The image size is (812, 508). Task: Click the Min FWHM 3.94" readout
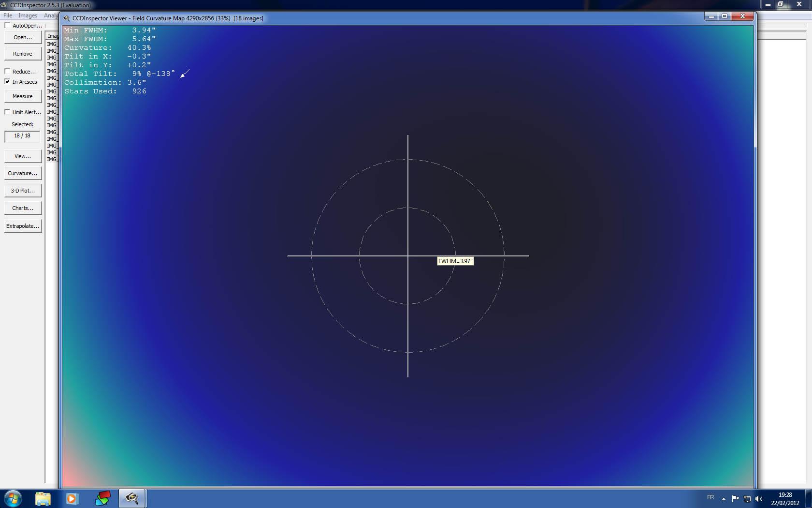click(110, 30)
